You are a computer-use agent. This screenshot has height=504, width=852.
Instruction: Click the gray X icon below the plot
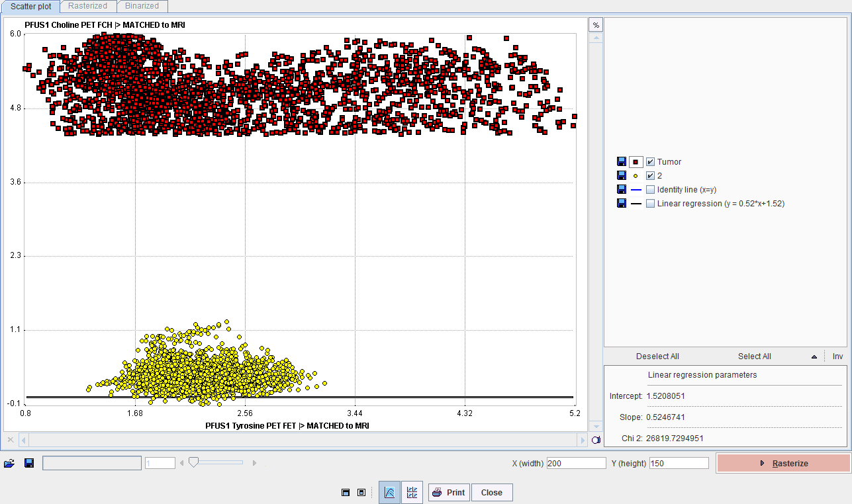point(10,439)
